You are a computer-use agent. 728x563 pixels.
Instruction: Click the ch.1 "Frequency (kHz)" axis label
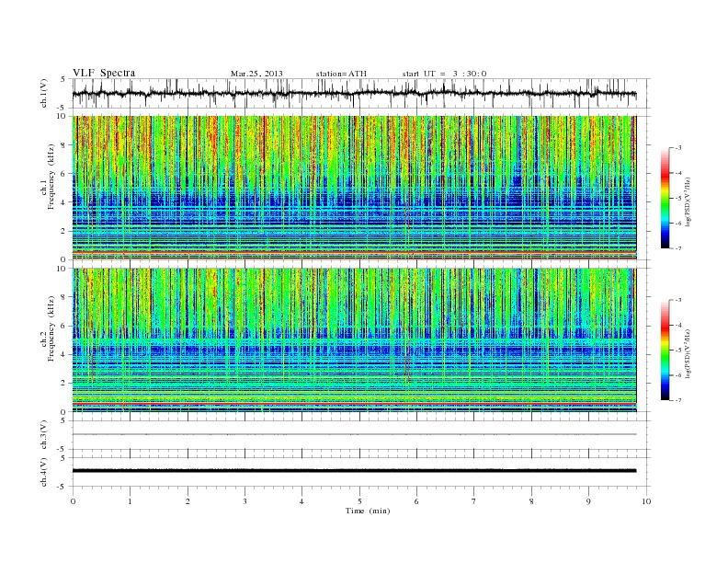[x=51, y=177]
